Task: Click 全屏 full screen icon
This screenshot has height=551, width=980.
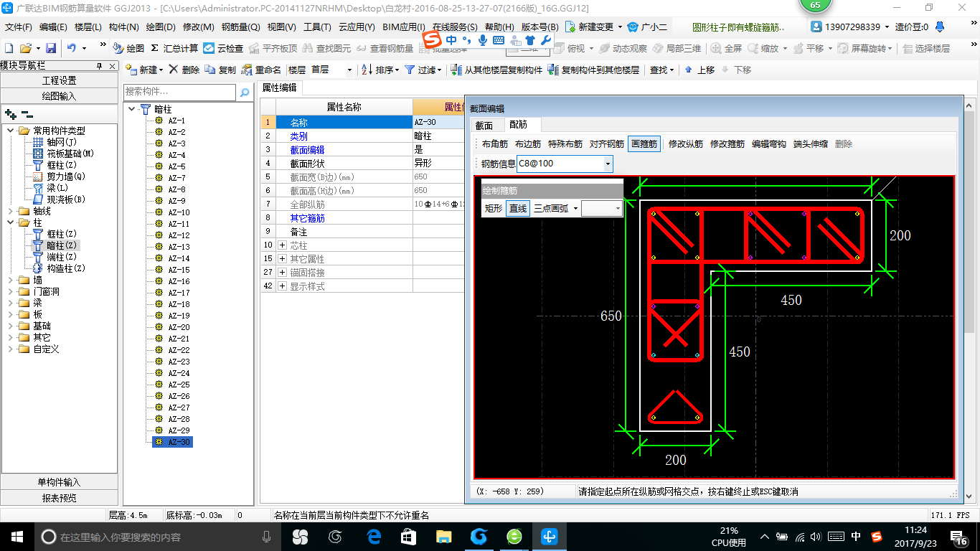Action: click(717, 48)
